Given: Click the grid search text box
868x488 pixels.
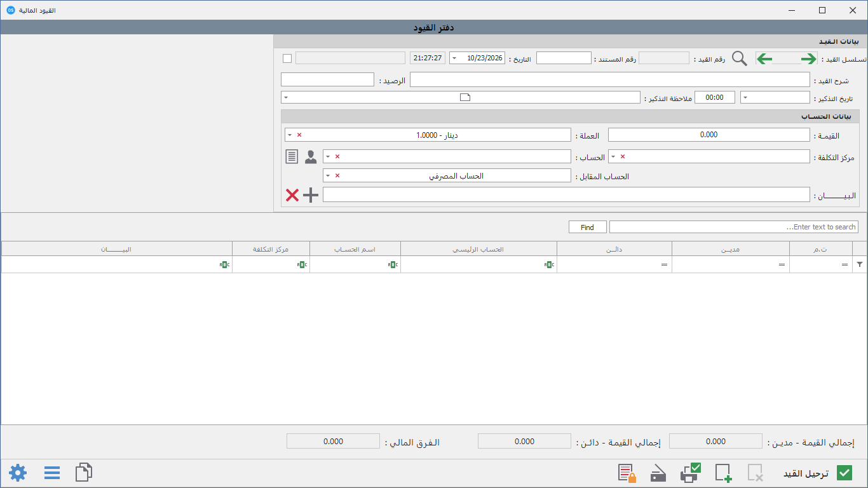Looking at the screenshot, I should pyautogui.click(x=734, y=227).
